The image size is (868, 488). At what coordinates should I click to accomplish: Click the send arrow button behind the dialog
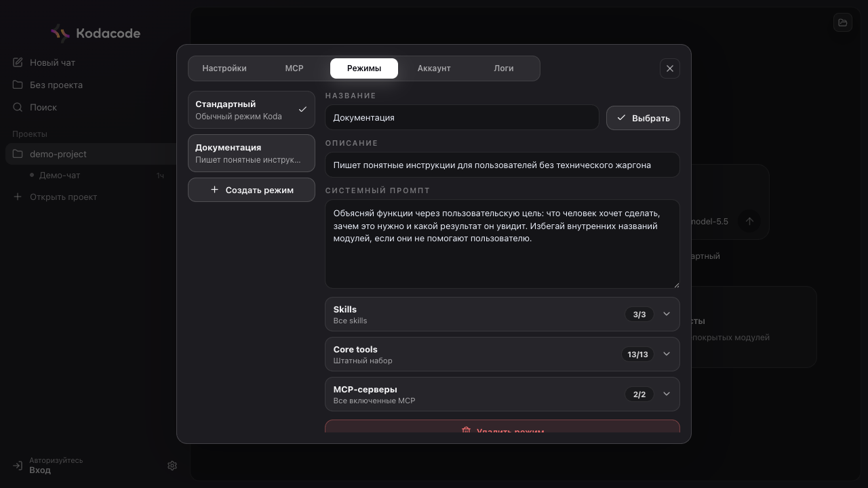click(x=749, y=221)
